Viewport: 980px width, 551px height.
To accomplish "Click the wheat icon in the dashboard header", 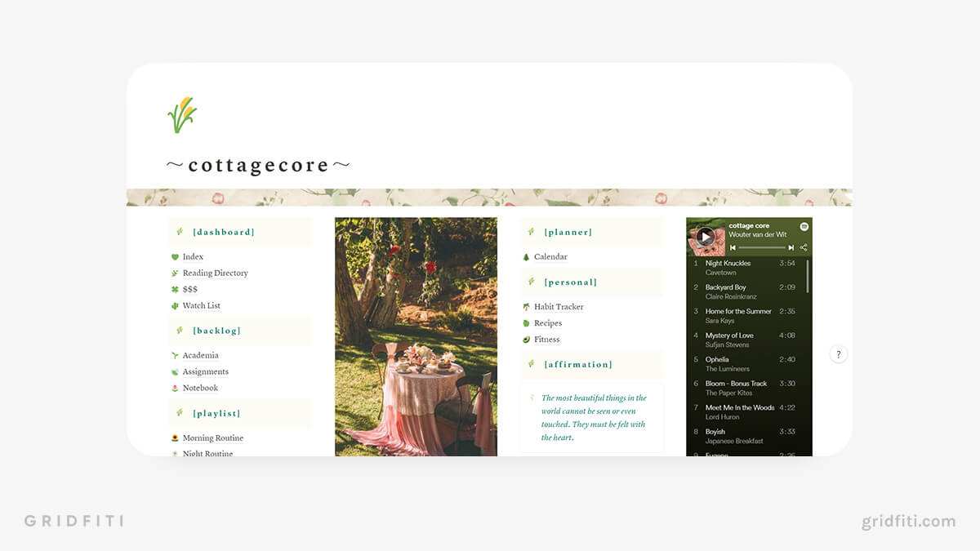I will (x=180, y=232).
